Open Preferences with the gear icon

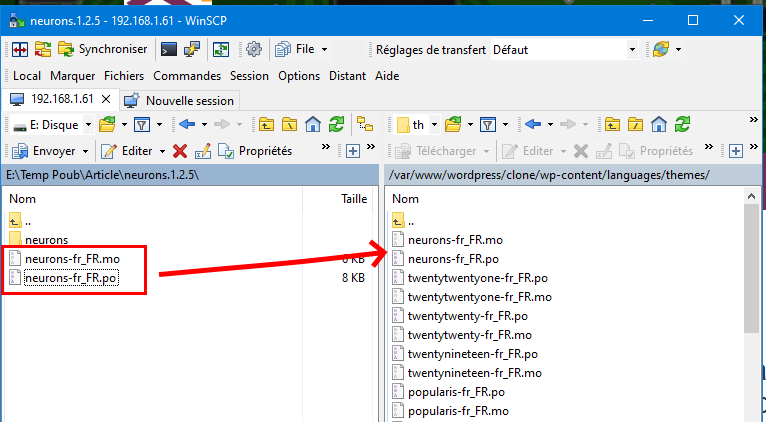pos(254,49)
